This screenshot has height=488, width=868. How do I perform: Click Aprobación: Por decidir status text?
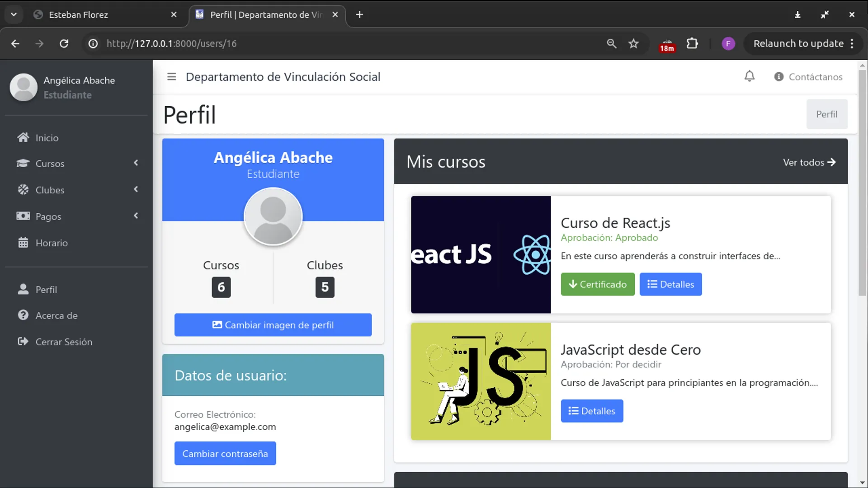(x=611, y=364)
